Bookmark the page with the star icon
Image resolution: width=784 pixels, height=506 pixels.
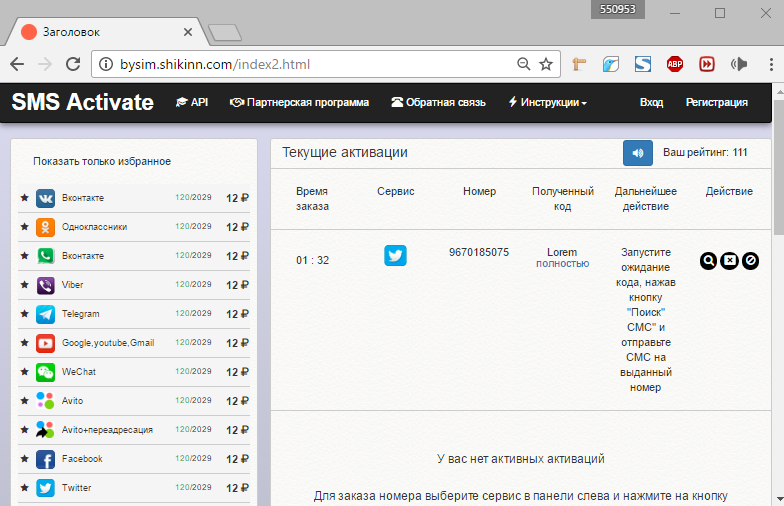546,64
